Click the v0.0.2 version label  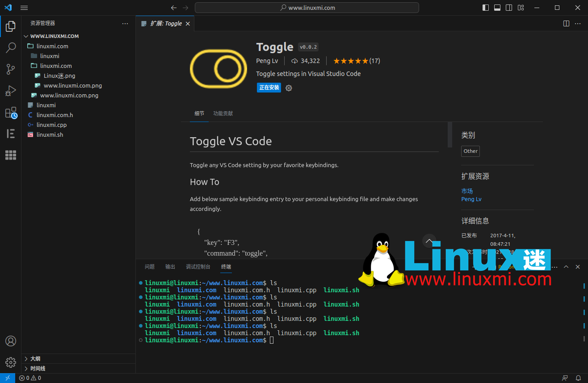[x=308, y=47]
